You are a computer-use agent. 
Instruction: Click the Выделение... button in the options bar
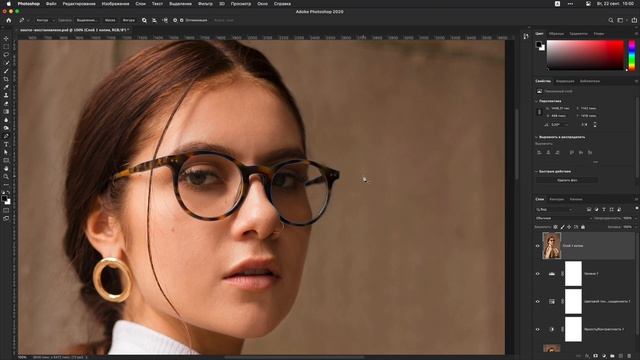click(87, 20)
